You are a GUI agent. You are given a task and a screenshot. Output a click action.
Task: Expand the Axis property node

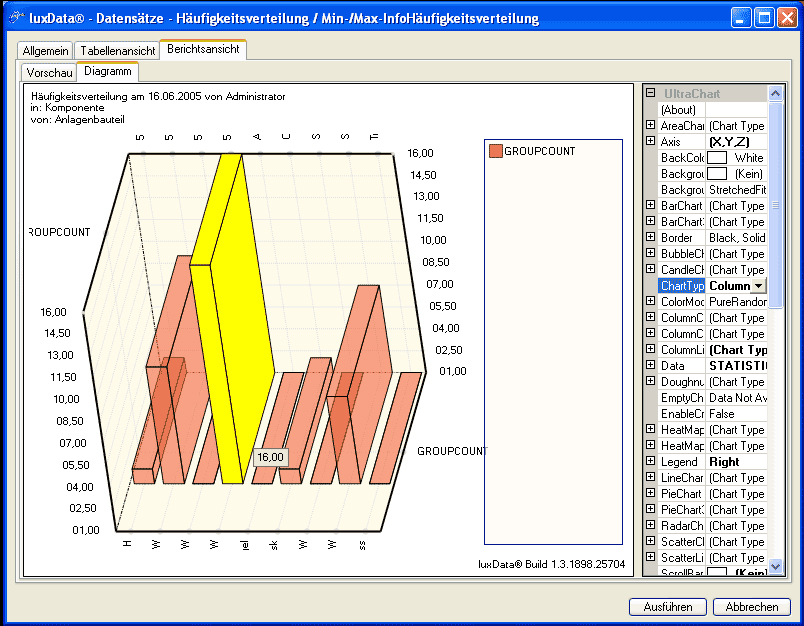(x=651, y=142)
